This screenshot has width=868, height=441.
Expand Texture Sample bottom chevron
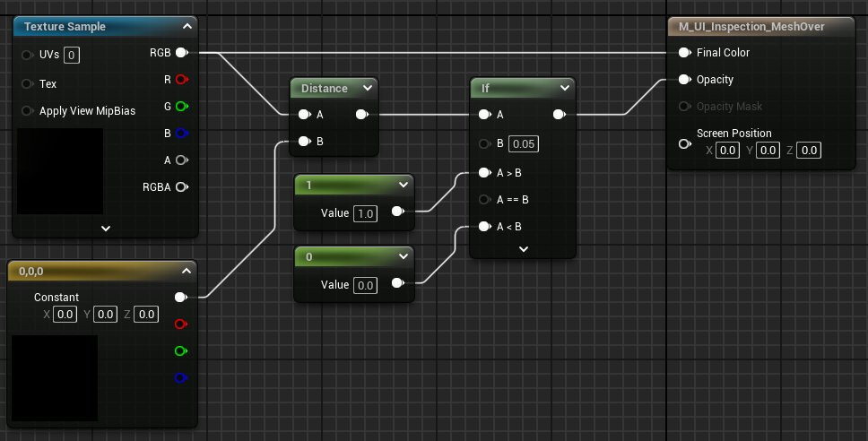[106, 229]
